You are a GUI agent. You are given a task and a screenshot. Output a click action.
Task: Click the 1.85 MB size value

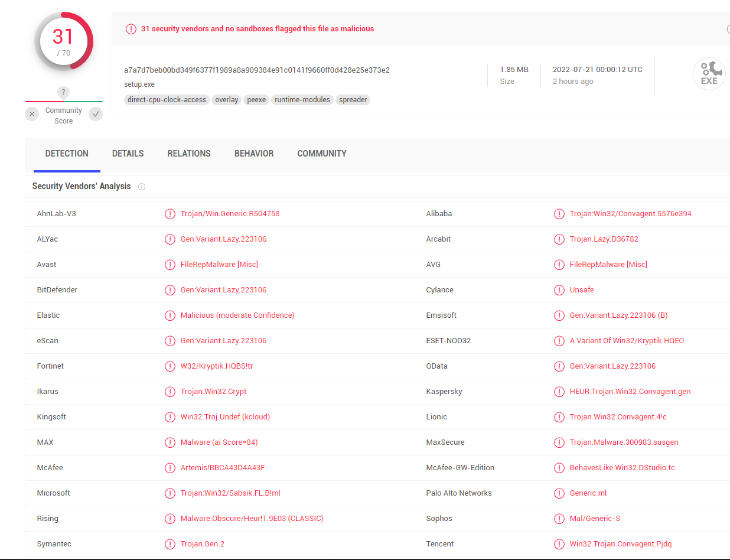pyautogui.click(x=514, y=70)
